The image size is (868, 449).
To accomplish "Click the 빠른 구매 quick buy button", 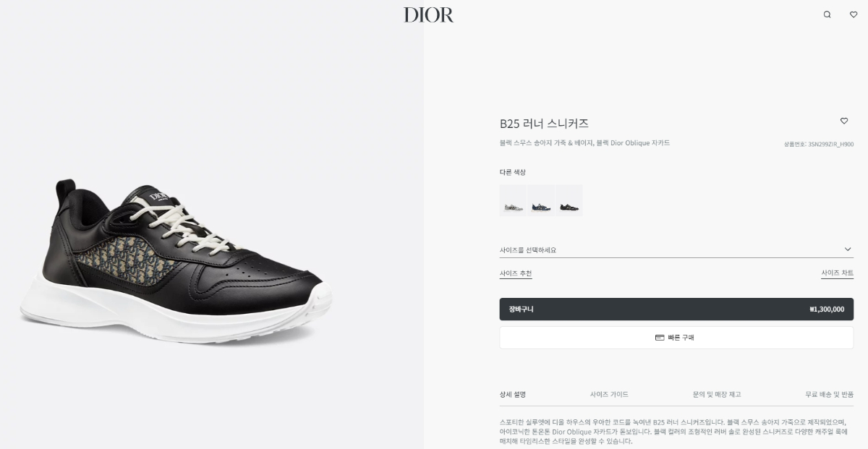I will click(676, 338).
